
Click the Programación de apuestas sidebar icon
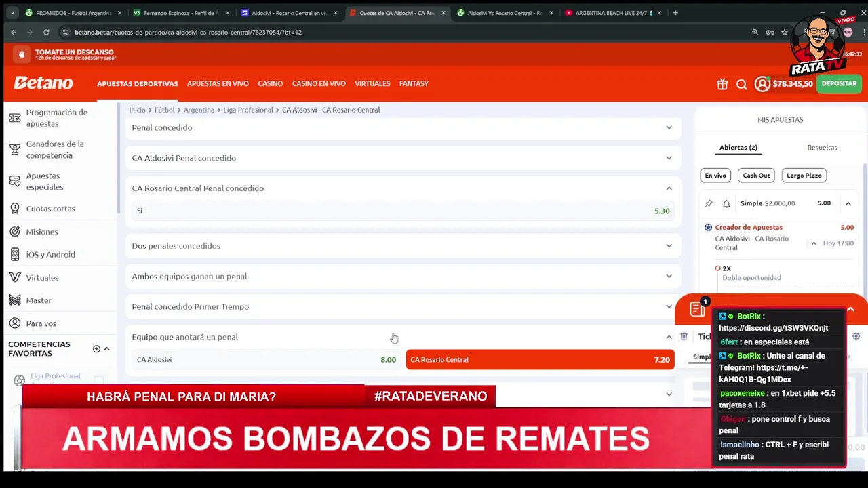(x=15, y=118)
